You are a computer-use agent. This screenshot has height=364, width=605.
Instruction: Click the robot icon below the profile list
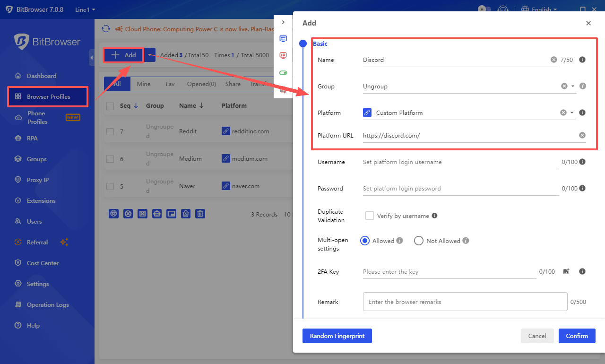pyautogui.click(x=157, y=214)
